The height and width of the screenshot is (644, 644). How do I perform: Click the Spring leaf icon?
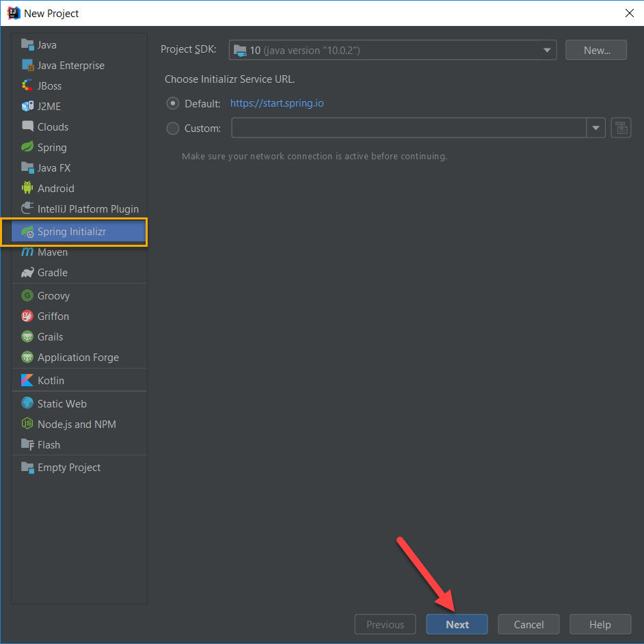[x=27, y=146]
